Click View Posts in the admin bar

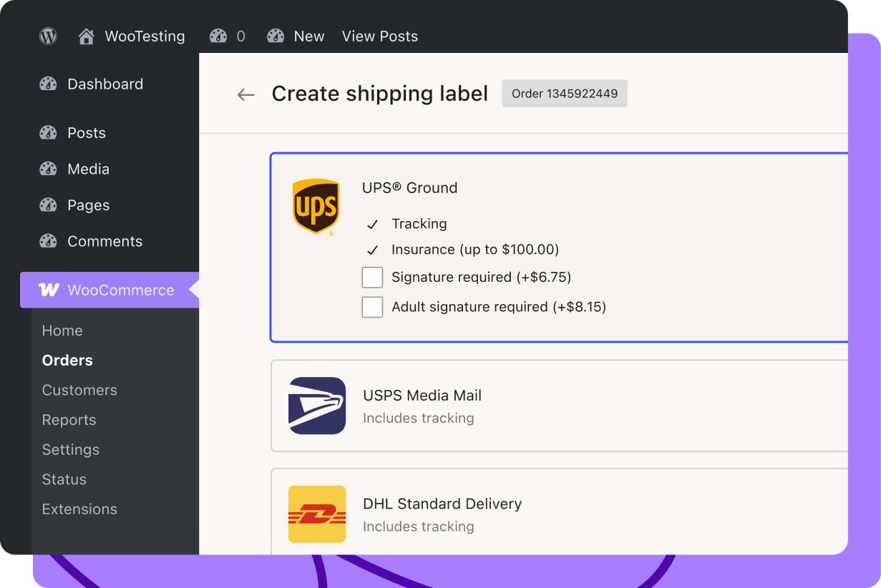tap(379, 36)
